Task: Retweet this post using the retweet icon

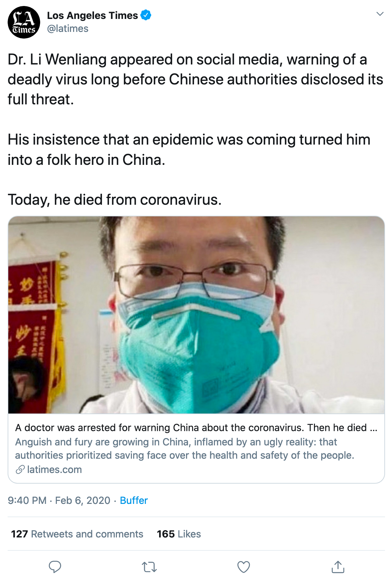Action: tap(149, 567)
